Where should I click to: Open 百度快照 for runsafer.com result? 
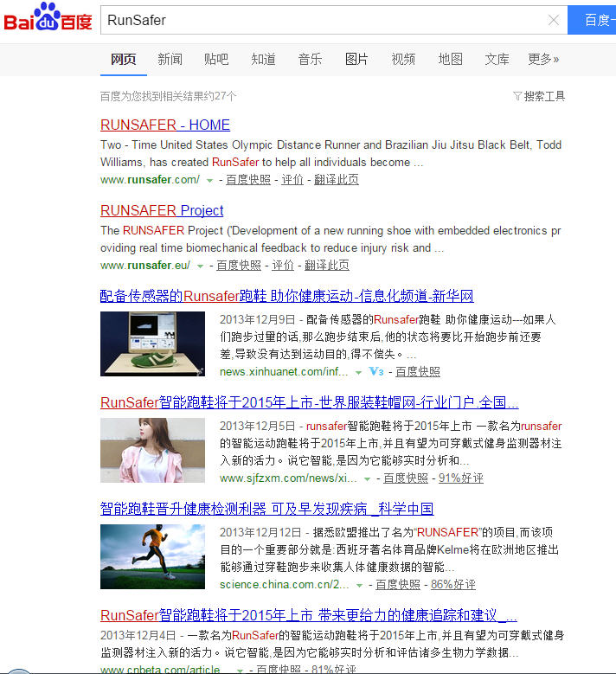point(248,180)
